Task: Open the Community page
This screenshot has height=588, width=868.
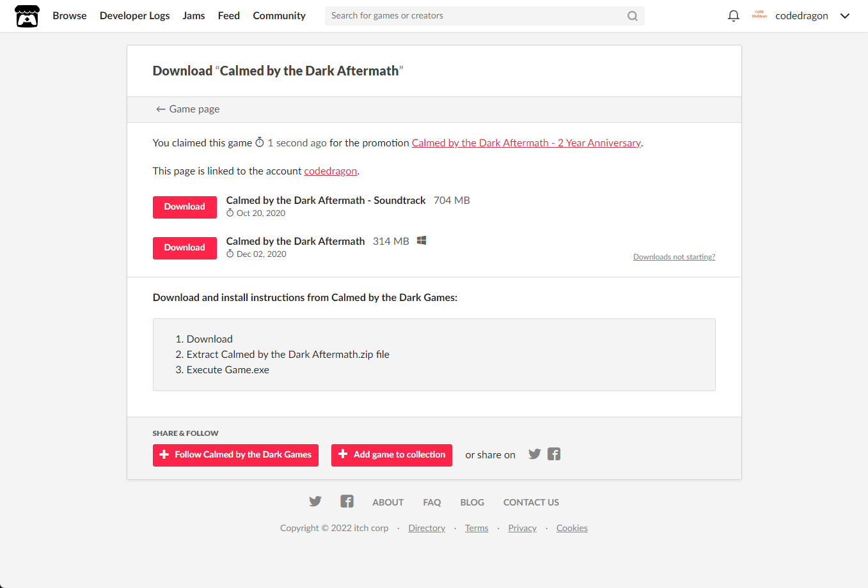Action: click(x=279, y=16)
